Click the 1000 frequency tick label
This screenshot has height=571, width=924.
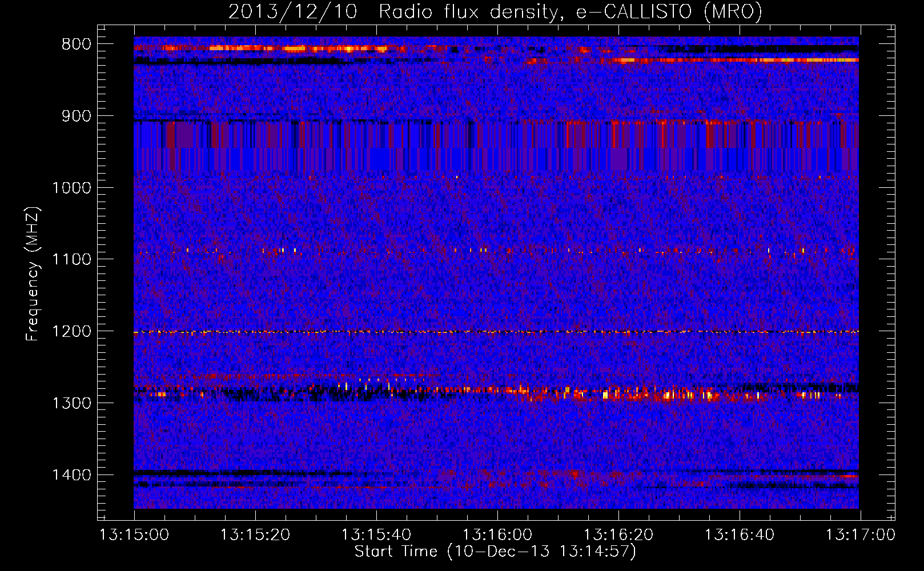(x=71, y=188)
